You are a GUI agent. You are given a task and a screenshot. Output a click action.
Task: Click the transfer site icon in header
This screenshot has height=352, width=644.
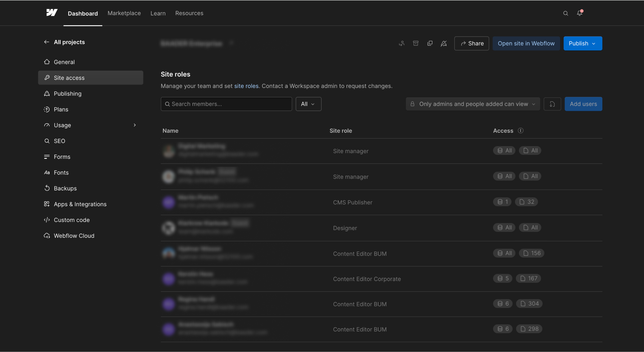coord(401,43)
